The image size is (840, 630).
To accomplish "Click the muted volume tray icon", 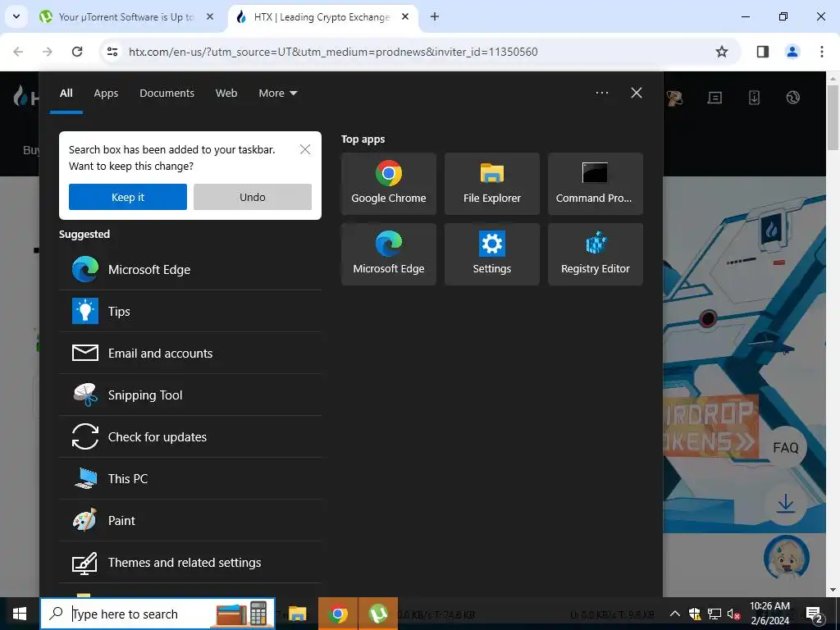I will pyautogui.click(x=733, y=614).
